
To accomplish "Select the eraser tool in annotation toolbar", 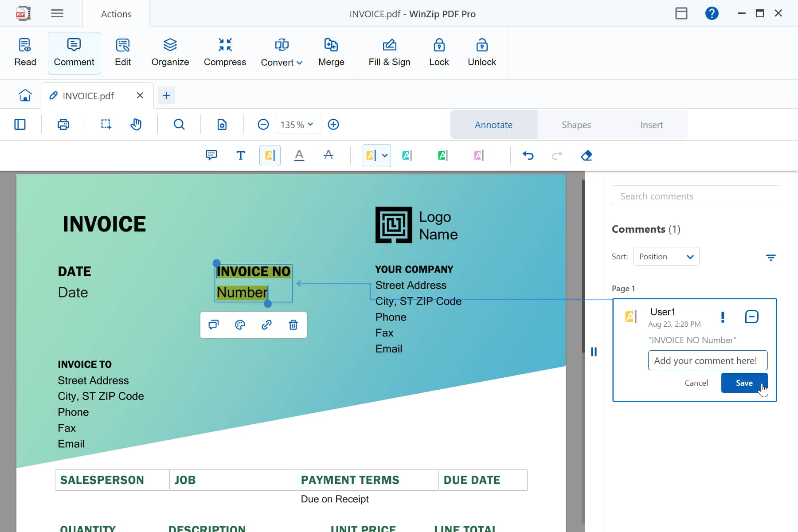I will 586,156.
